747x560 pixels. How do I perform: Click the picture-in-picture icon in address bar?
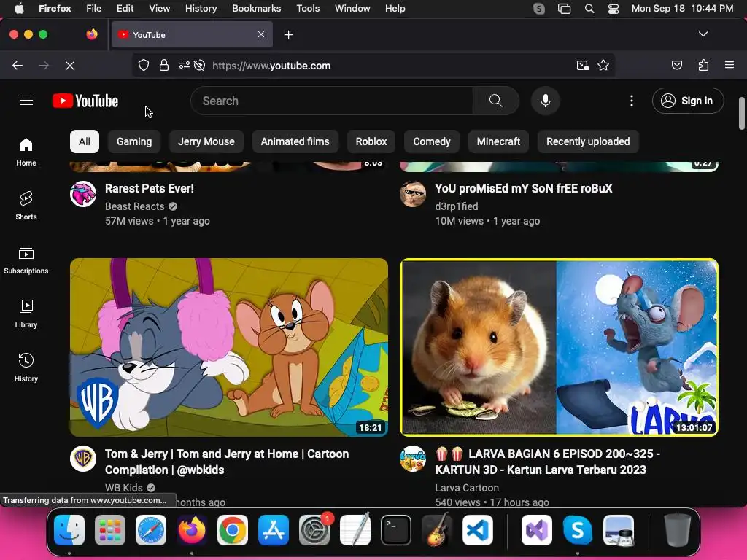(582, 66)
